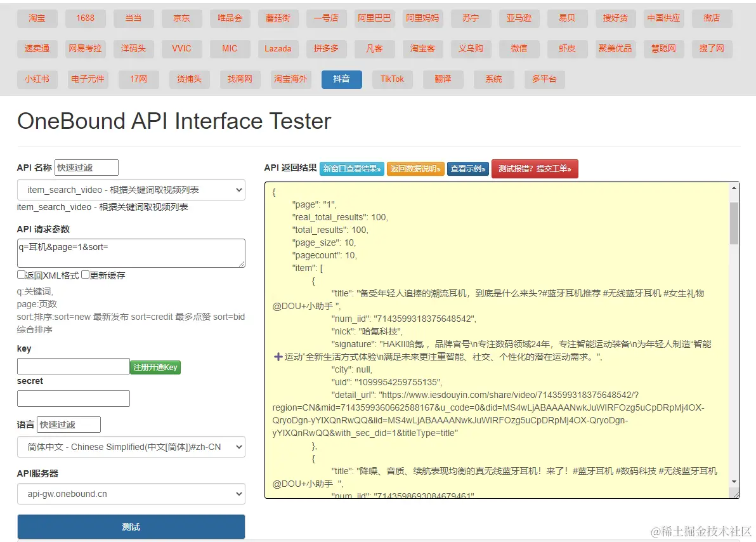Select the 易贝 tab
Viewport: 756px width, 542px height.
[x=568, y=18]
